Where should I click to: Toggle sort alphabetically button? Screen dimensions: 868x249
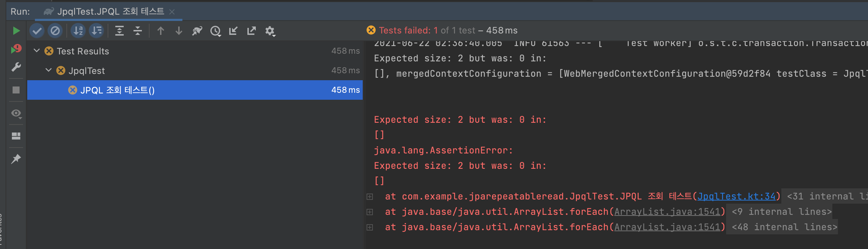[78, 31]
